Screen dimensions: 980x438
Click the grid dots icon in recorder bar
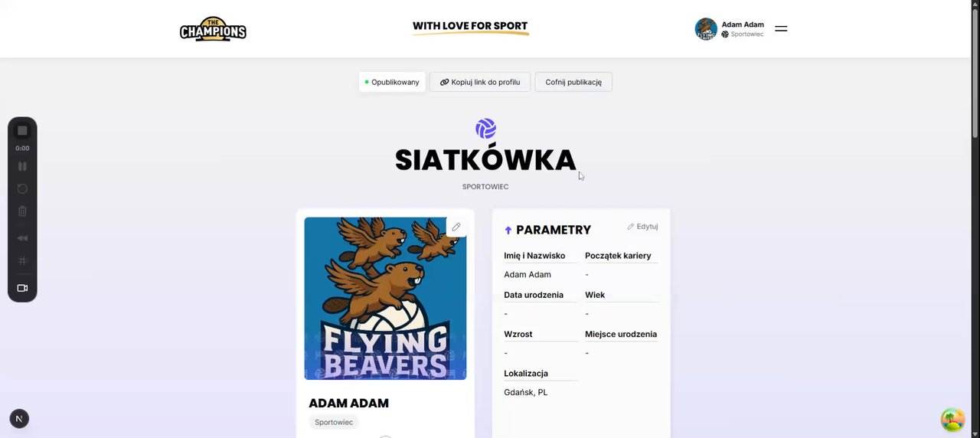click(x=22, y=261)
